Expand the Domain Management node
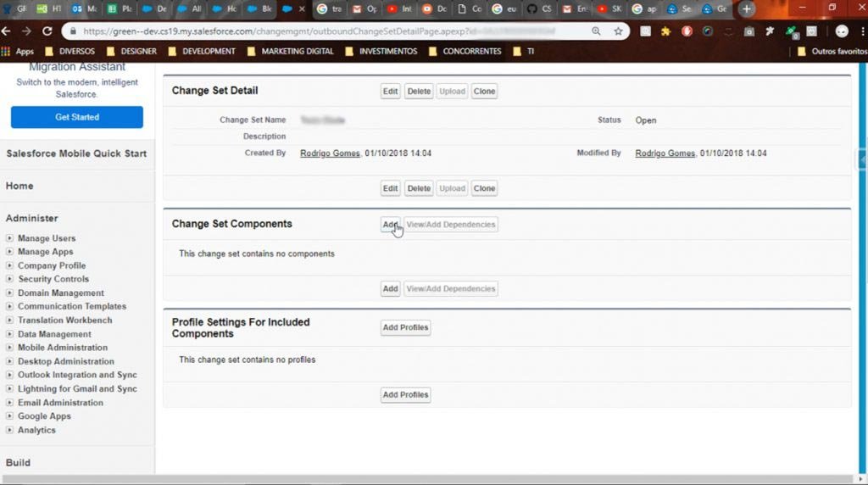868x485 pixels. (x=9, y=293)
